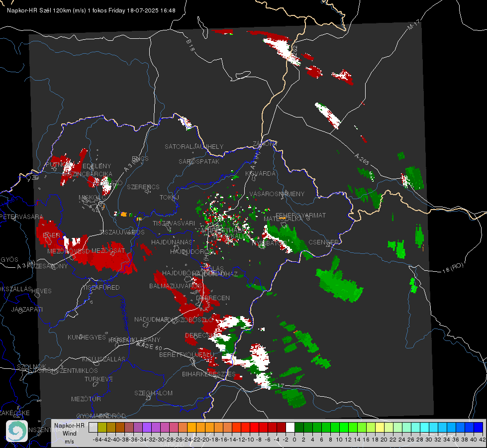Select the ZÁHONY label
This screenshot has width=487, height=448.
coord(265,144)
